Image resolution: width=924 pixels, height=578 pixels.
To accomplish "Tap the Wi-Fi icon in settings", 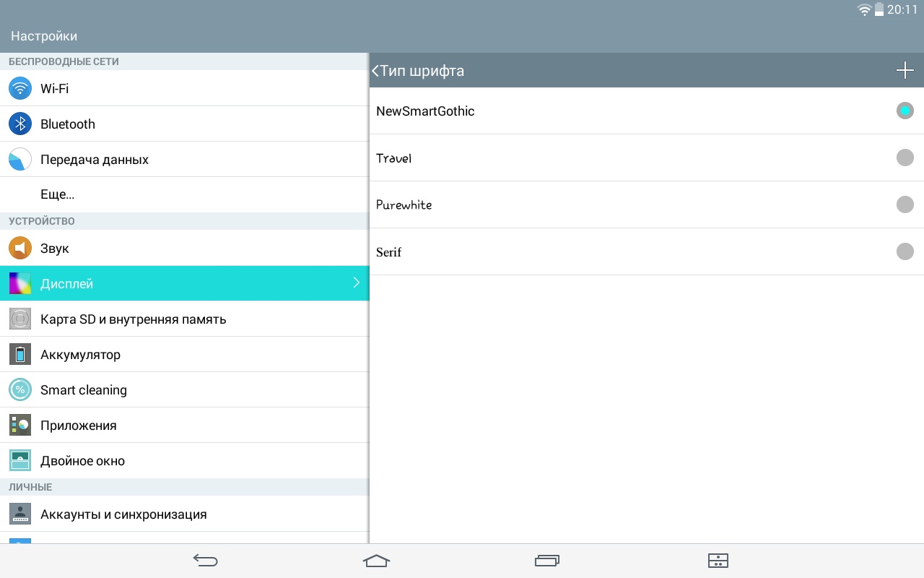I will [20, 89].
